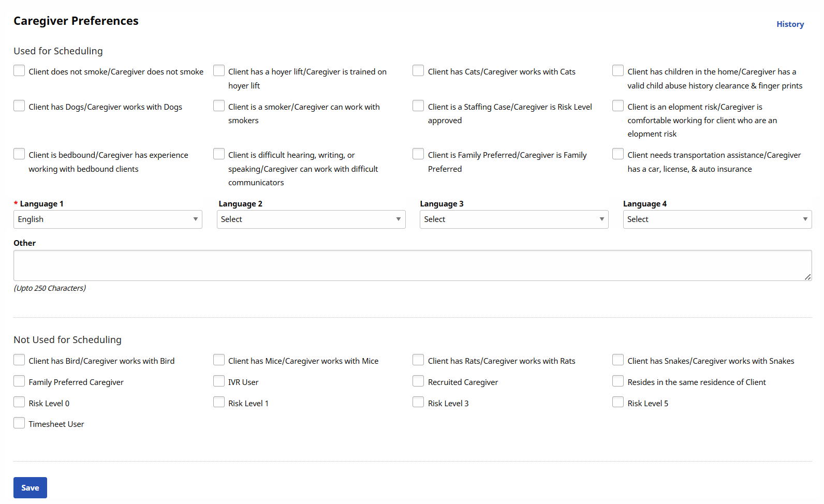Screen dimensions: 824x504
Task: Check the elopement risk preference box
Action: pyautogui.click(x=618, y=106)
